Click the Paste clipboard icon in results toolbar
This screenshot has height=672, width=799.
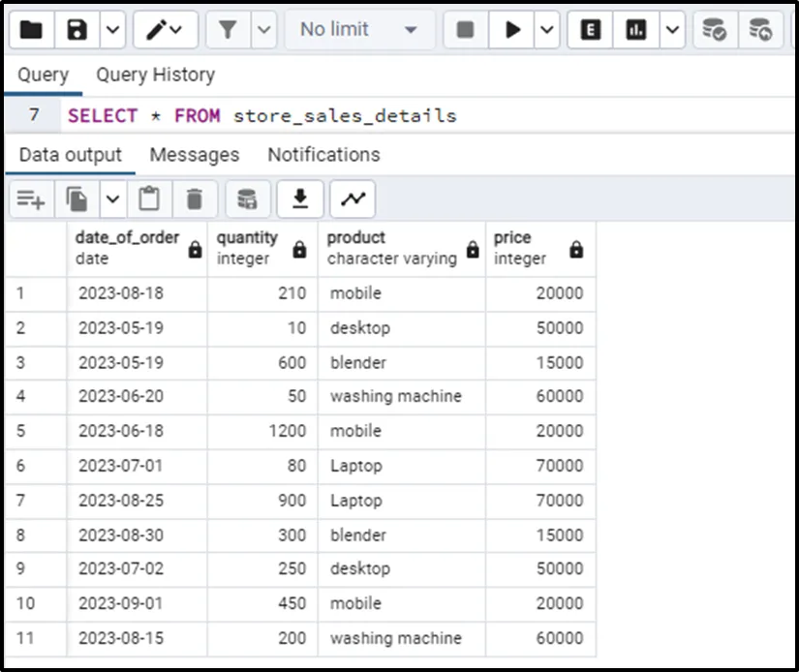149,199
